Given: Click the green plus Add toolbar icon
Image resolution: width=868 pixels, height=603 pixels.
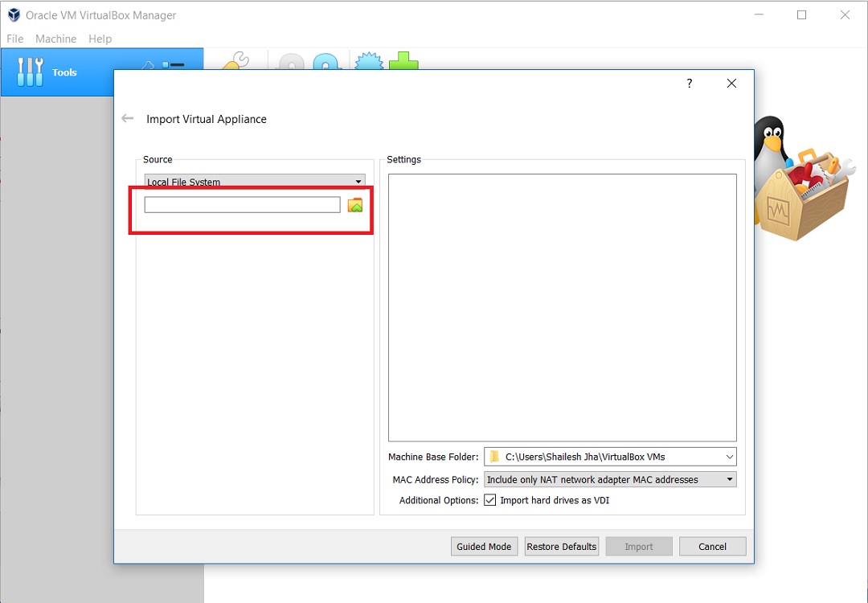Looking at the screenshot, I should point(403,61).
